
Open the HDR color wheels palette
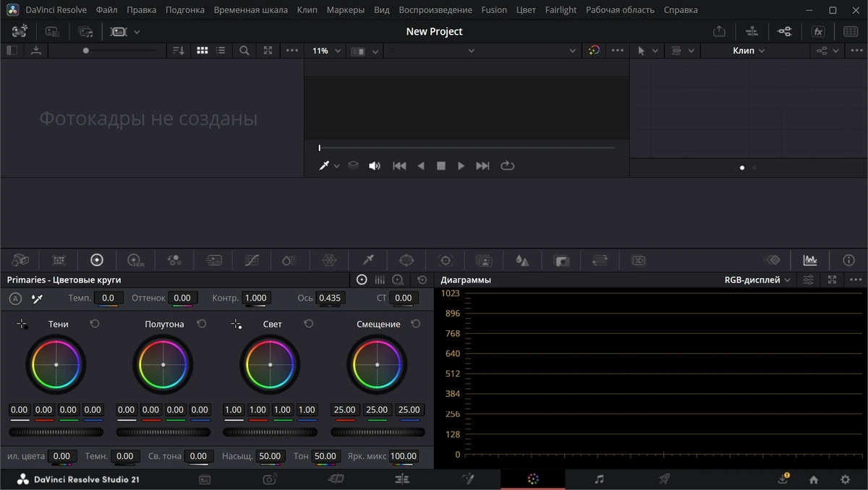(135, 260)
